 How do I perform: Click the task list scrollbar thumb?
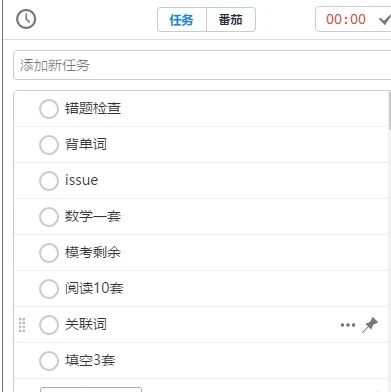point(389,111)
